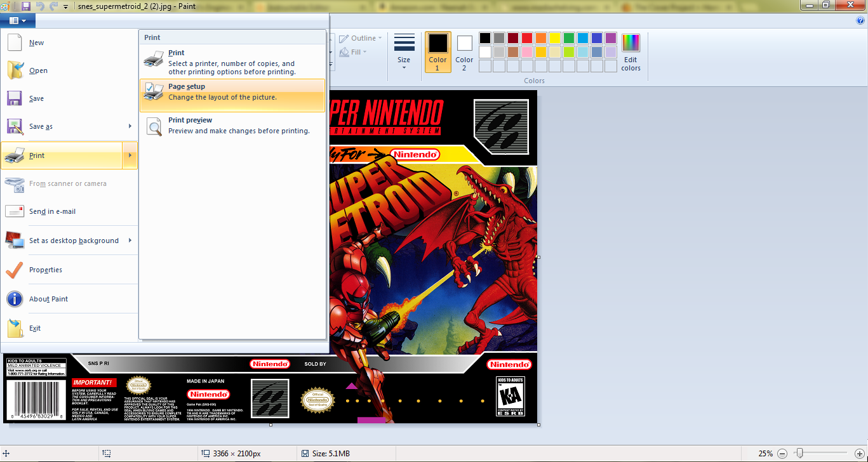Image resolution: width=868 pixels, height=462 pixels.
Task: Pick the lime color swatch
Action: (x=569, y=52)
